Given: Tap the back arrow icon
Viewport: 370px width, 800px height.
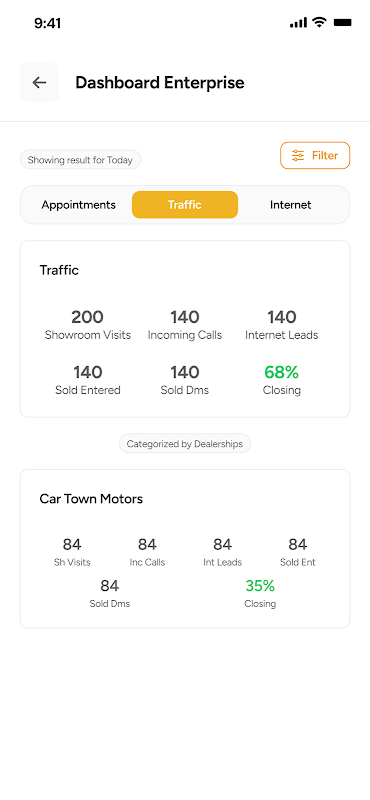Looking at the screenshot, I should click(x=39, y=82).
